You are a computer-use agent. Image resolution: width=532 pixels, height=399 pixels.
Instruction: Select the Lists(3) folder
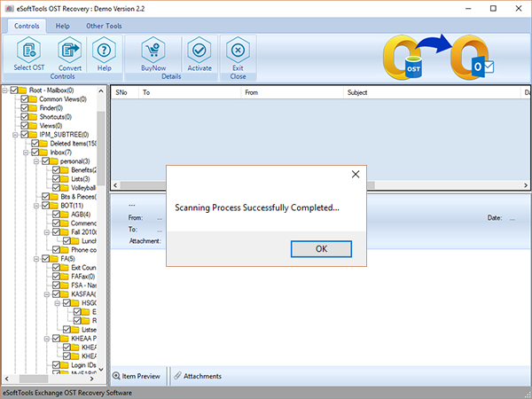pos(81,179)
